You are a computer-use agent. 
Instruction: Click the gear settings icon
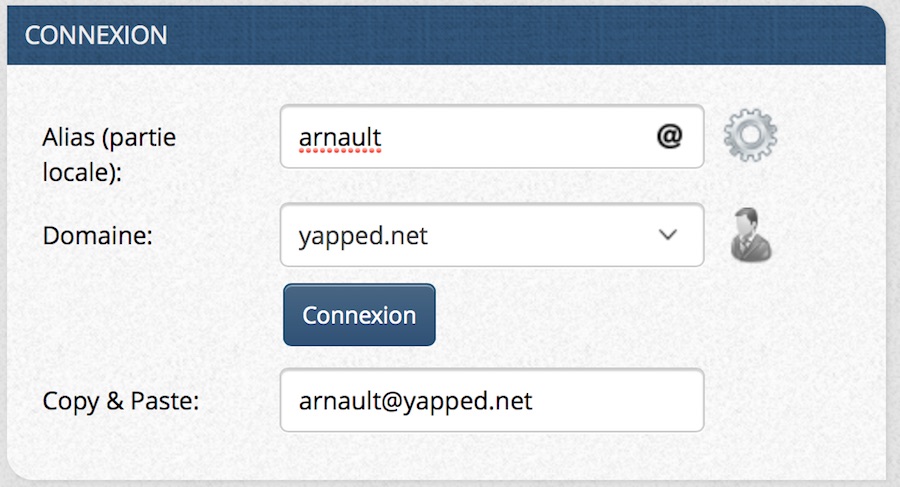click(750, 136)
